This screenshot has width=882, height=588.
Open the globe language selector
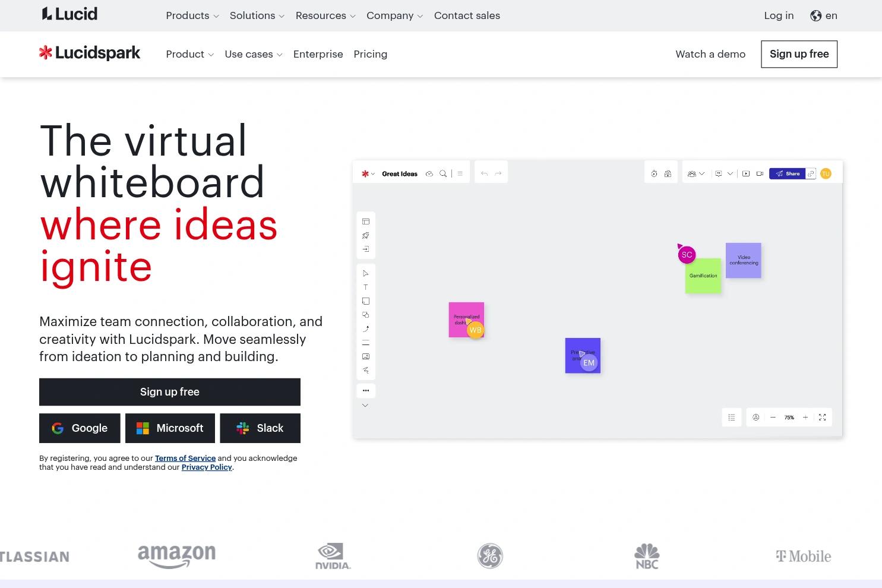coord(824,15)
